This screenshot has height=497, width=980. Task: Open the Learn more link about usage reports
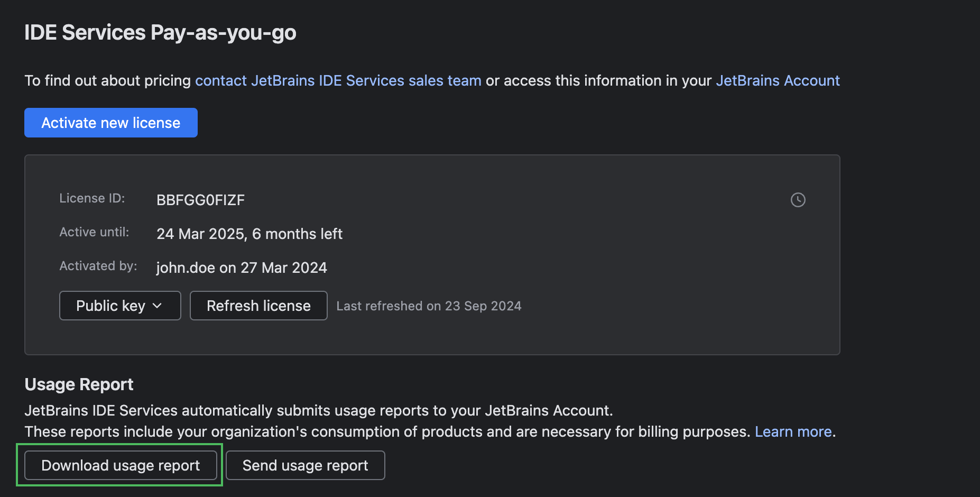tap(793, 431)
